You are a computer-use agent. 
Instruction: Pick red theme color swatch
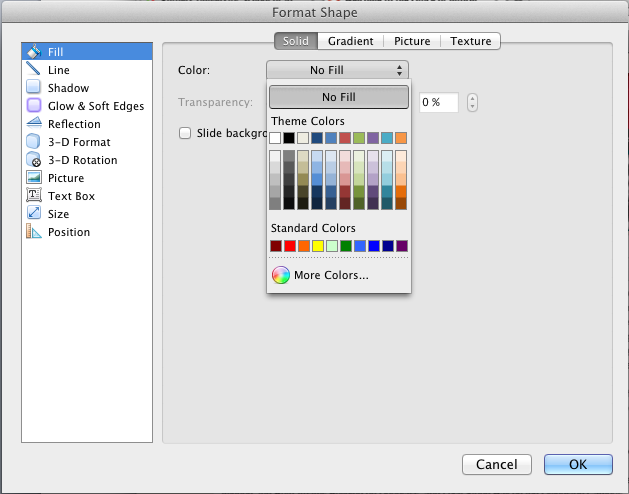click(345, 138)
